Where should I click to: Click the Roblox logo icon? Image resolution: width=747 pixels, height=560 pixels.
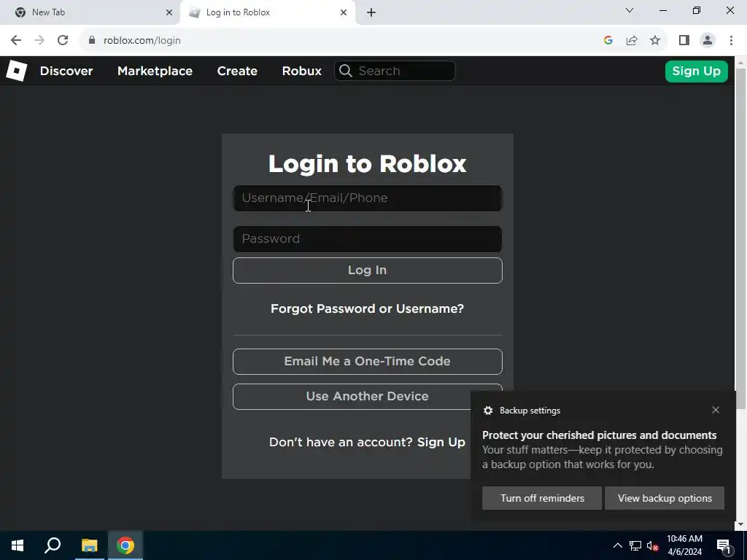pos(16,71)
